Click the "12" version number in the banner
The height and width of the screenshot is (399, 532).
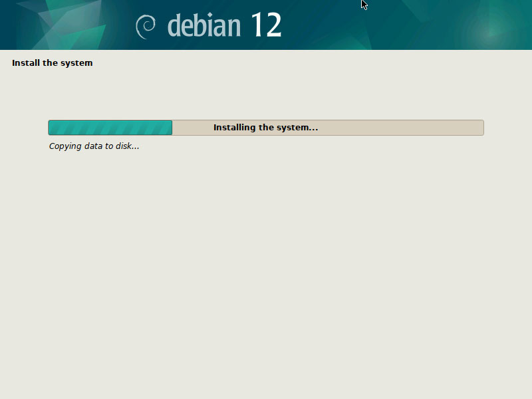pos(266,25)
